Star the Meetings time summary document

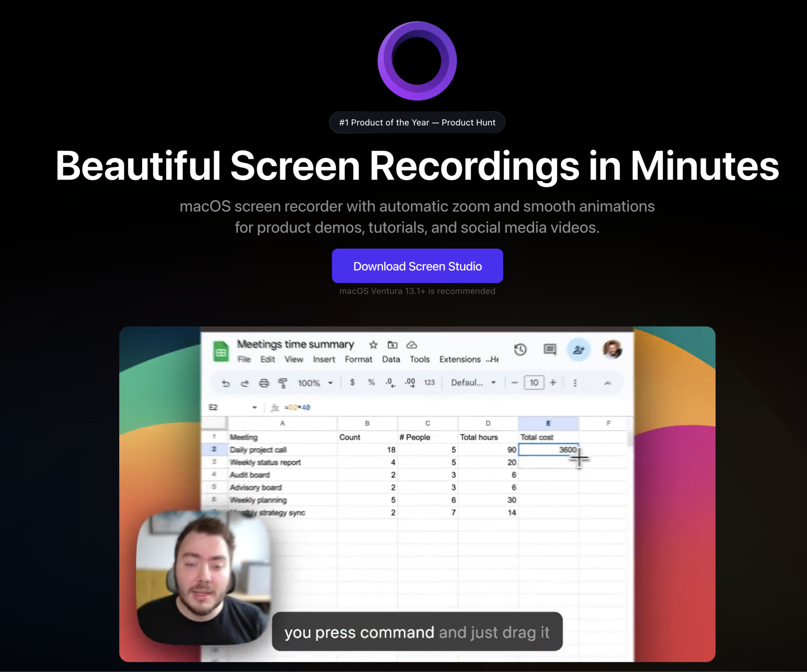pyautogui.click(x=373, y=345)
